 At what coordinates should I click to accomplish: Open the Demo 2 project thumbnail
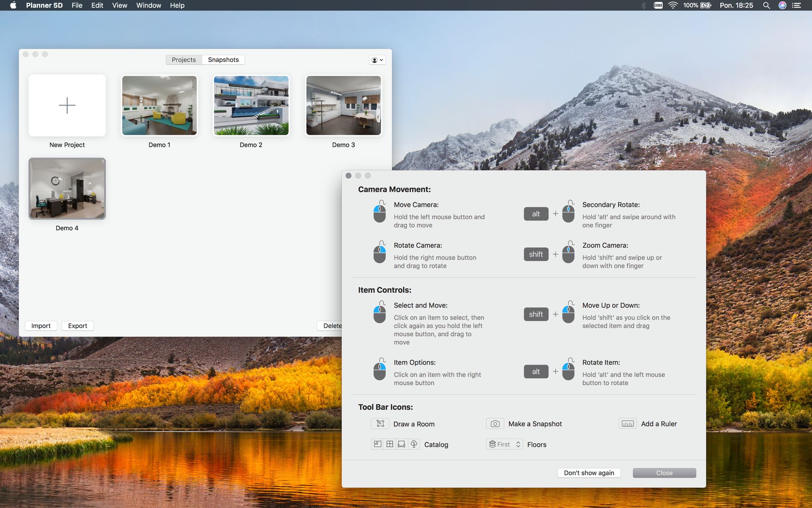251,105
